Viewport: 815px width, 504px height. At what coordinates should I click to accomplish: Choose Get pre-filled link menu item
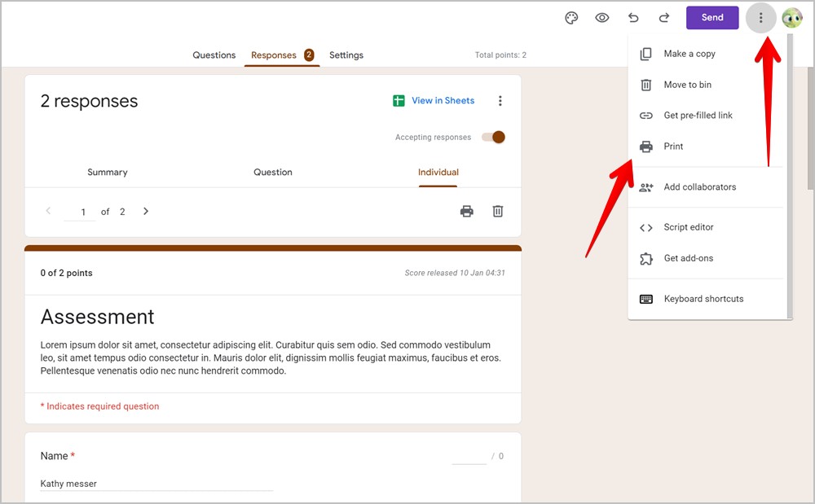point(707,116)
